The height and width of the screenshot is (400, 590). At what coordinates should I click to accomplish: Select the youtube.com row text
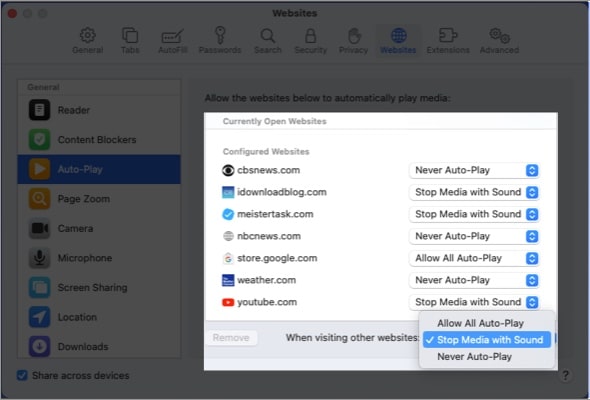[267, 302]
